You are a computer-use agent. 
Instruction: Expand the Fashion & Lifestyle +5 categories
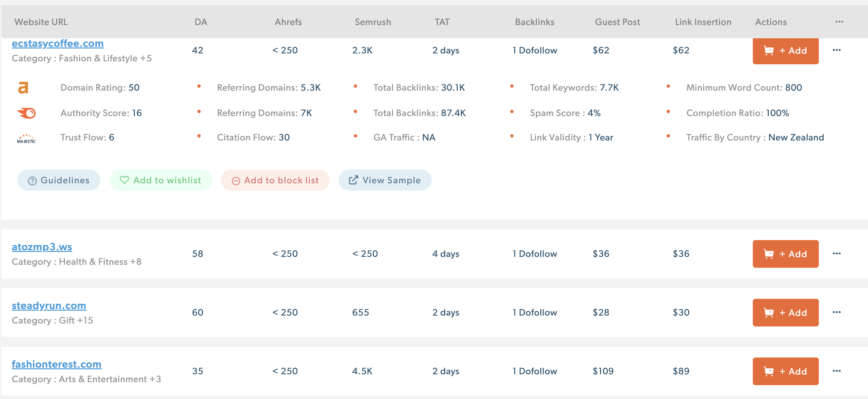pyautogui.click(x=146, y=58)
